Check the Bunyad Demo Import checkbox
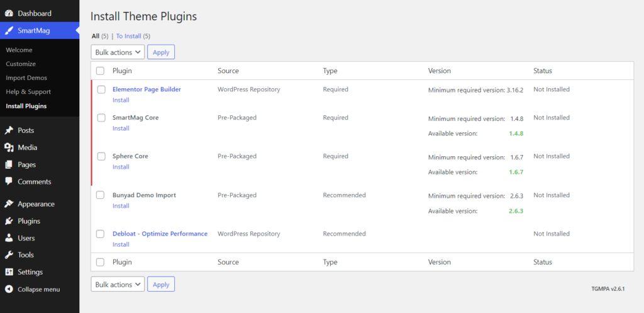644x313 pixels. tap(100, 195)
